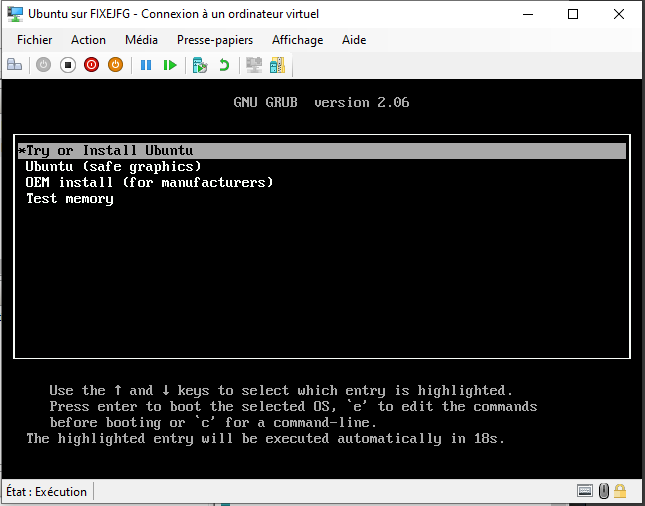Click the green Reset play icon

pyautogui.click(x=170, y=65)
